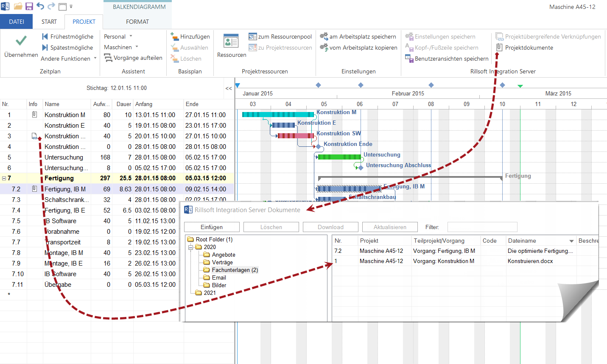
Task: Add a baseline with Hinzufügen
Action: 190,36
